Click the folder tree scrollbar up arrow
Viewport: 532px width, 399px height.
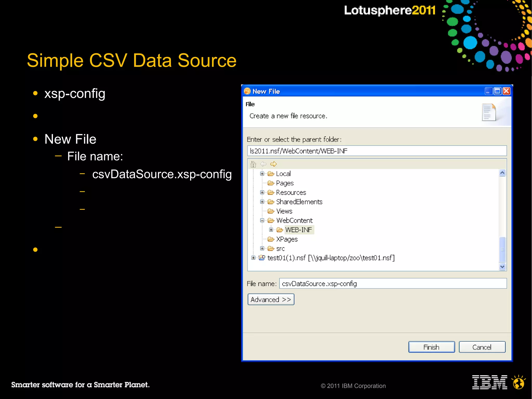pyautogui.click(x=502, y=173)
